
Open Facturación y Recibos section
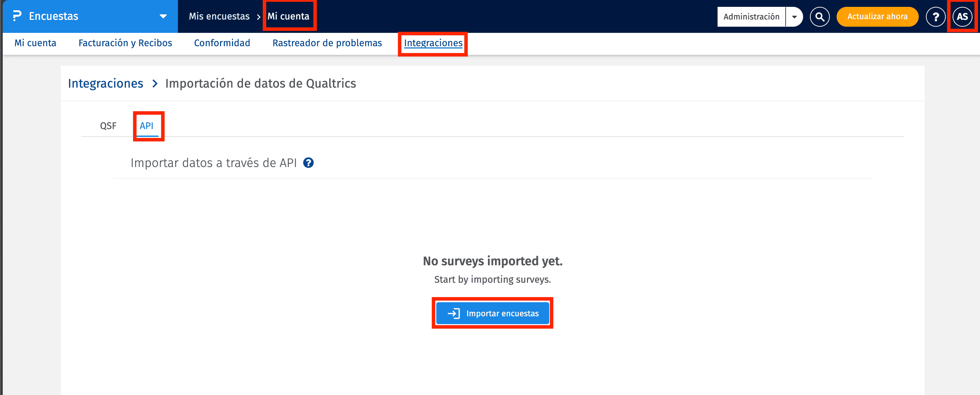[125, 43]
